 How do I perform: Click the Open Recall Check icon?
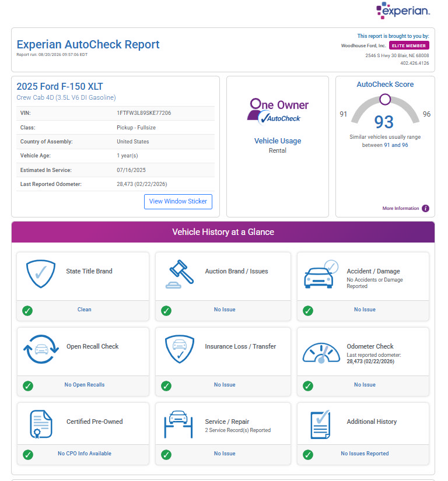(41, 349)
